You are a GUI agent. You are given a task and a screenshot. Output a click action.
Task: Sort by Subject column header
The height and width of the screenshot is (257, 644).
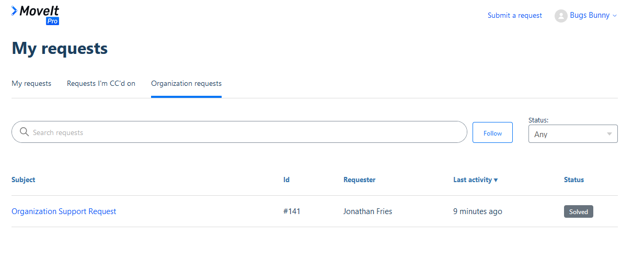coord(24,180)
